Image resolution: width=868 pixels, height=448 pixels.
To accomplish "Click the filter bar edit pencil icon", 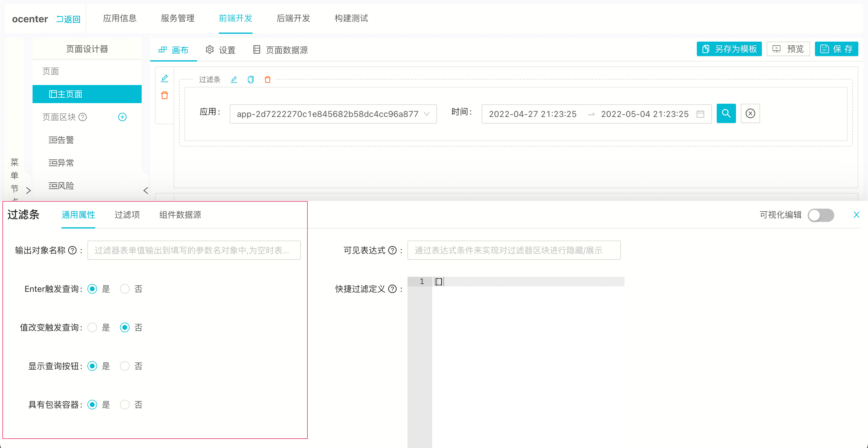I will point(234,80).
